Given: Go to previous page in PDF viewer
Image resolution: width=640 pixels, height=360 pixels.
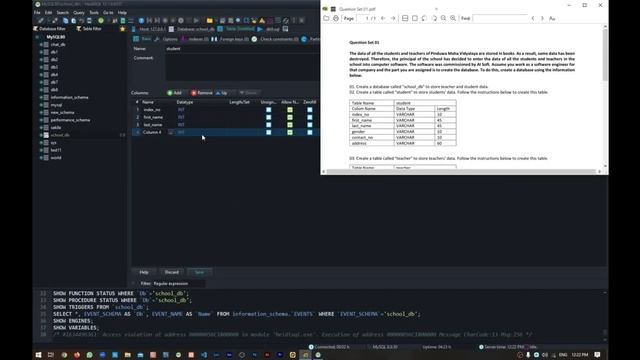Looking at the screenshot, I should tap(383, 18).
